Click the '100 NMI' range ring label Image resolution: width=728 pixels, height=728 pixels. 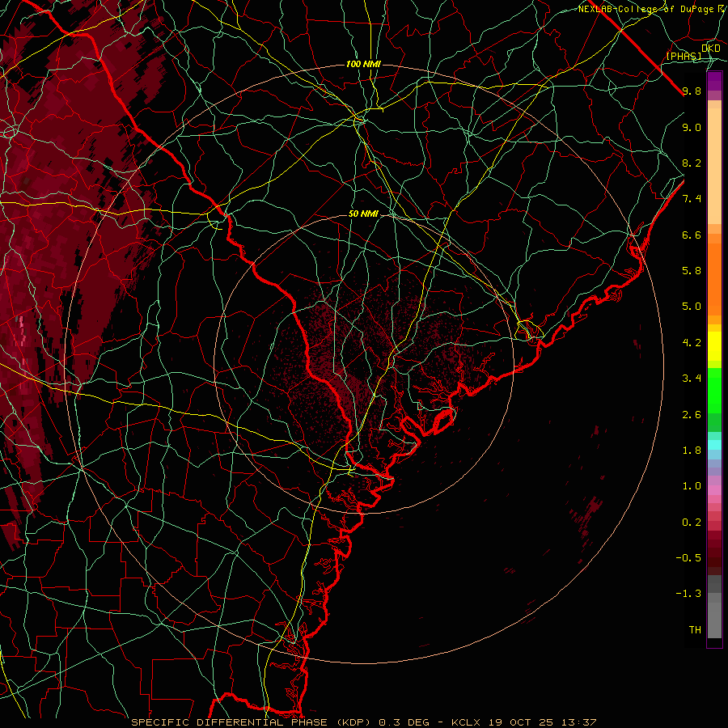(x=363, y=64)
